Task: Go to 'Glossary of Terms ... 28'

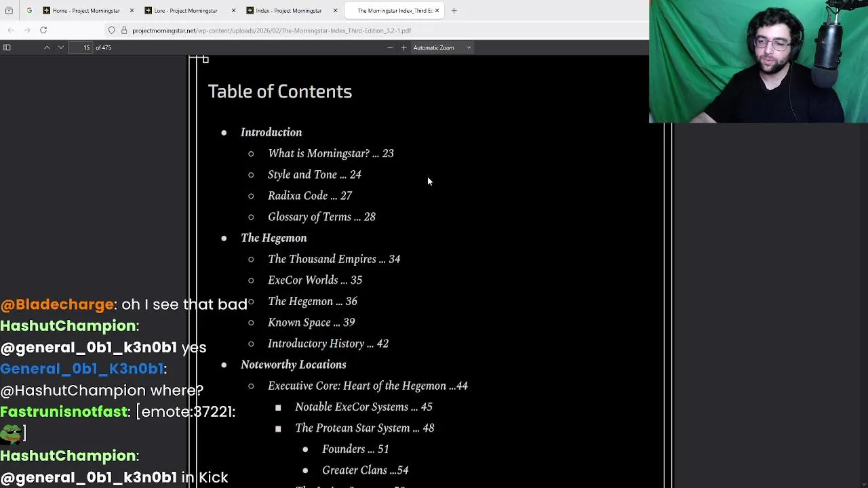Action: [321, 217]
